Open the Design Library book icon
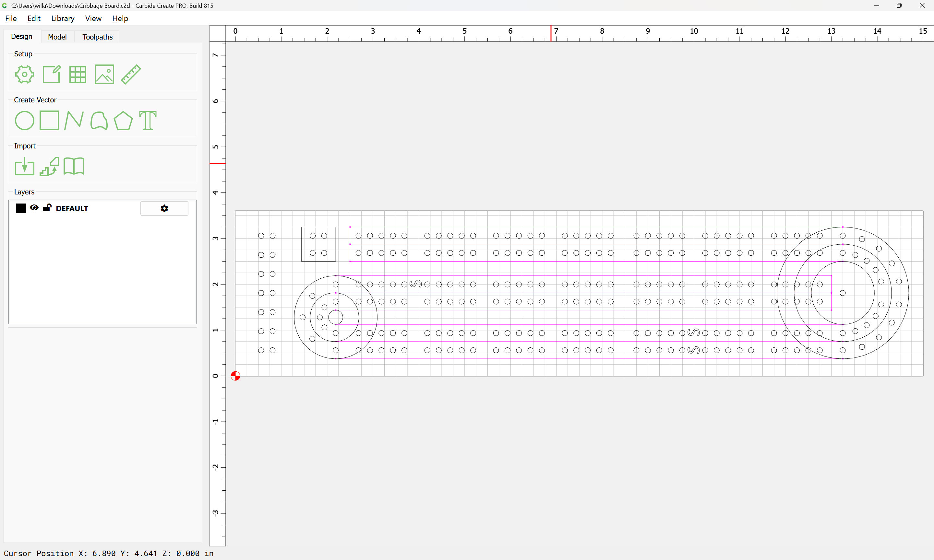Screen dimensions: 934x560 pos(74,167)
